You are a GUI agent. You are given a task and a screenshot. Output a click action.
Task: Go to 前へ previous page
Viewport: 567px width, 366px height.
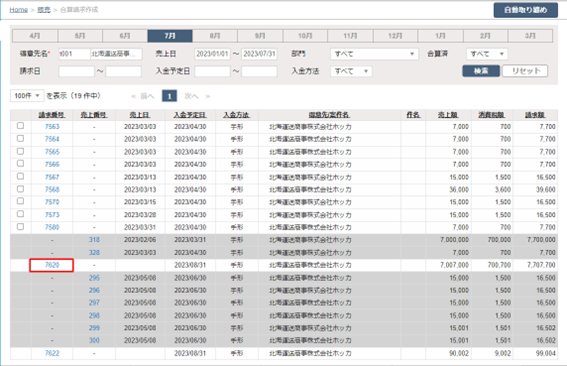(x=147, y=96)
